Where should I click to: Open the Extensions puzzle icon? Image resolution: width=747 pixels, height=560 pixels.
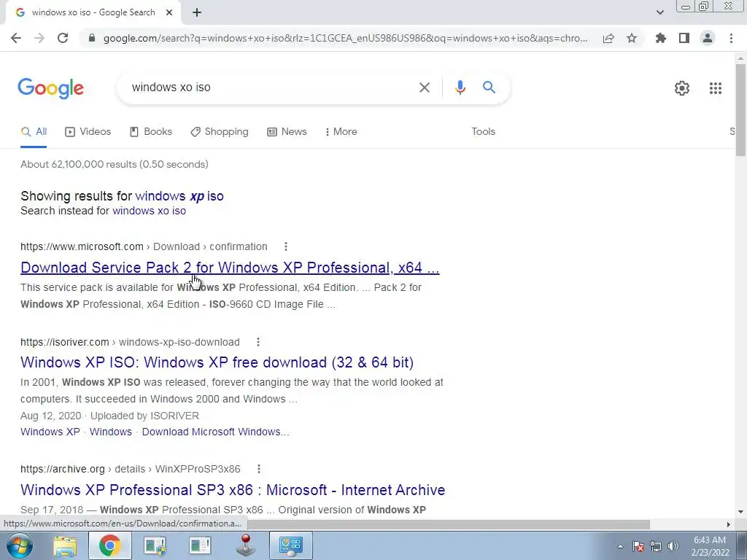(x=661, y=38)
